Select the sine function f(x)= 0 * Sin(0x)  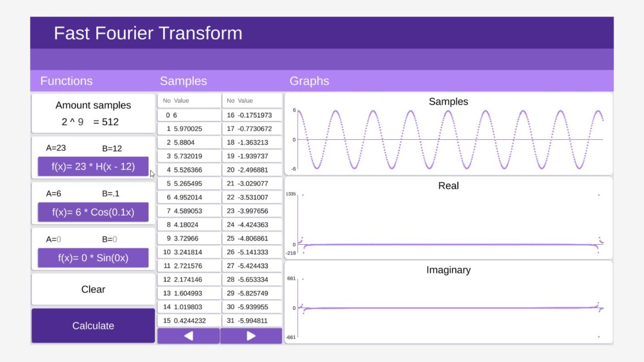[x=92, y=257]
